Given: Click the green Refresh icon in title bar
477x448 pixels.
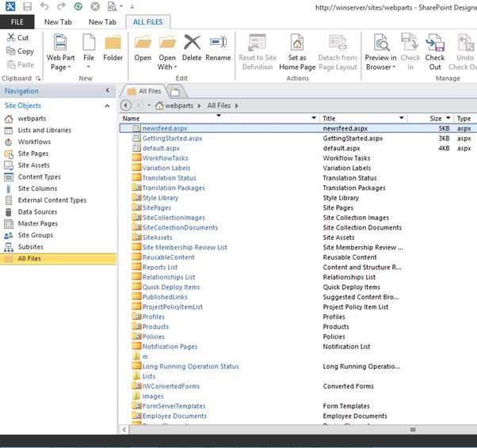Looking at the screenshot, I should pos(78,6).
